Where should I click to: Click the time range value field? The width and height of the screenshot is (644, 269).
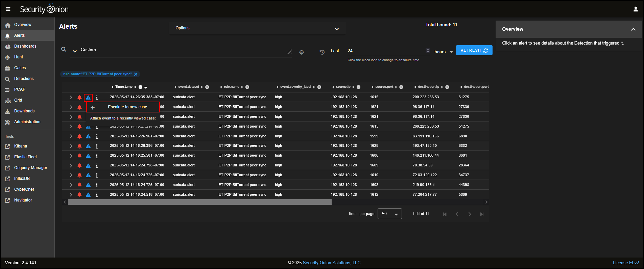pos(385,51)
